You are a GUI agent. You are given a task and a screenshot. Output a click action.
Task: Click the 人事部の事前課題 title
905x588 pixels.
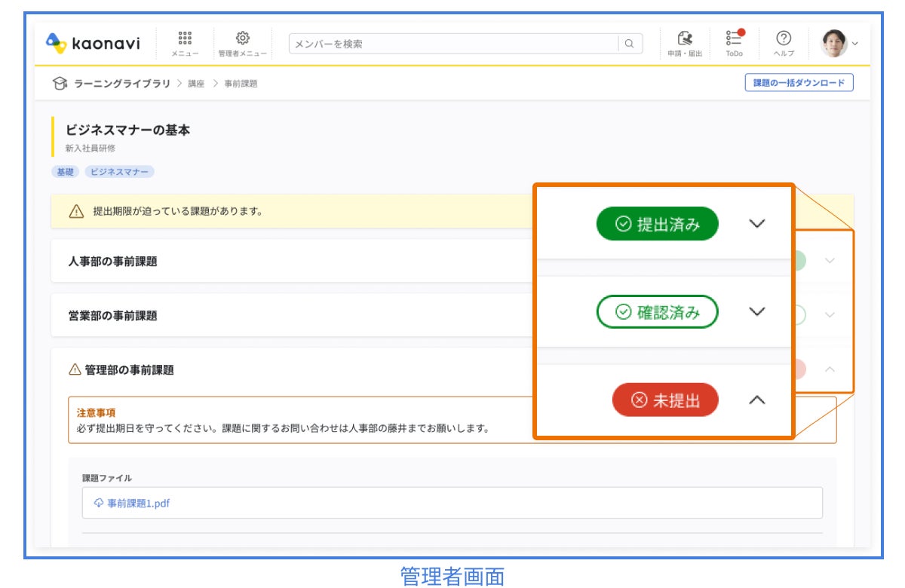click(x=112, y=262)
